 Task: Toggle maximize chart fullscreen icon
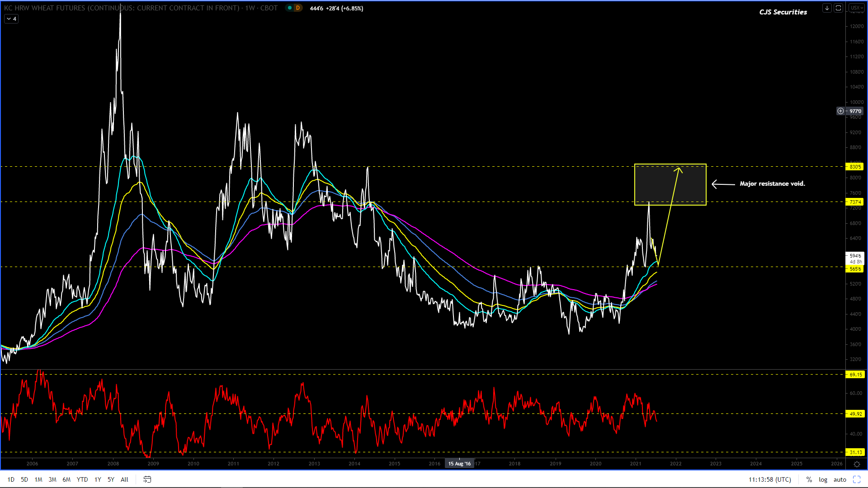pos(857,479)
